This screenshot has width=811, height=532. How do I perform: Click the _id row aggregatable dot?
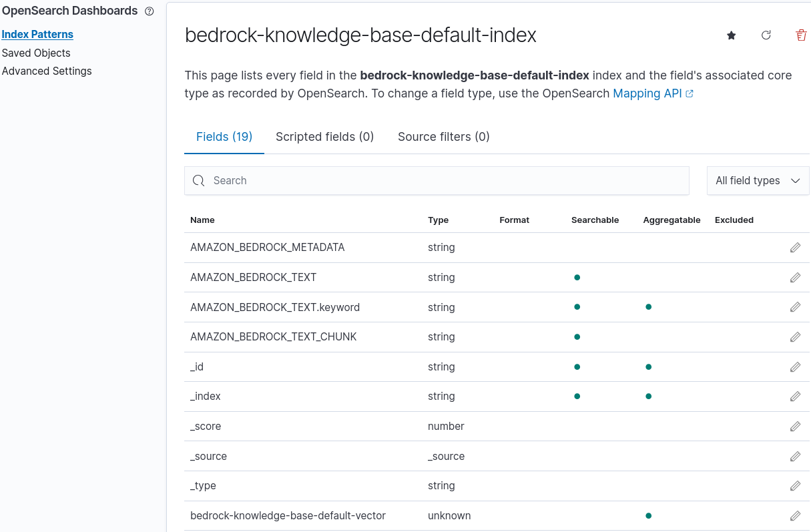(x=648, y=367)
